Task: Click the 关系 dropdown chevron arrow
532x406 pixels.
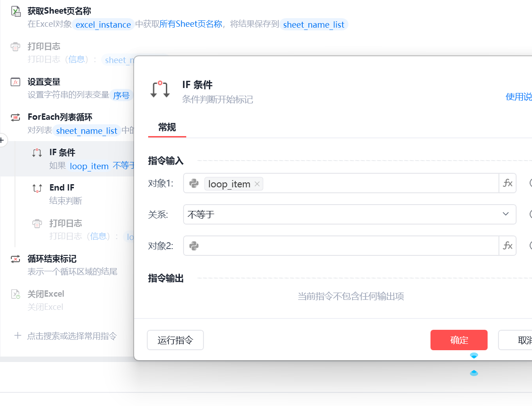Action: pos(506,214)
